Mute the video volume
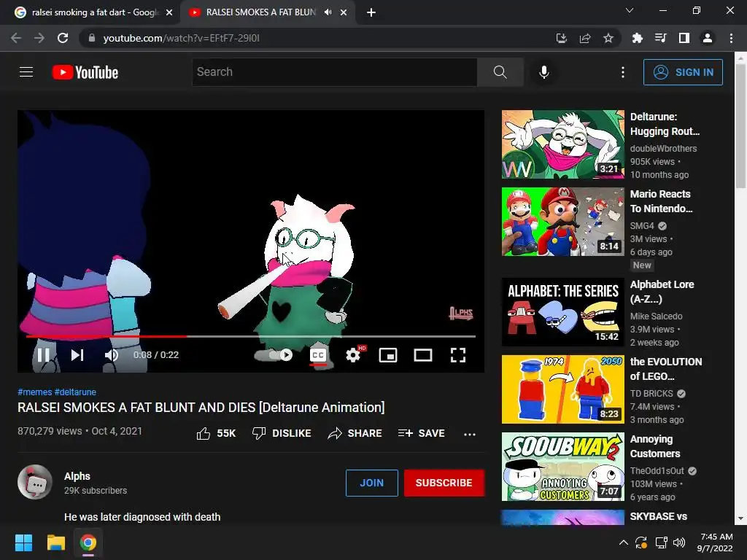 [111, 355]
